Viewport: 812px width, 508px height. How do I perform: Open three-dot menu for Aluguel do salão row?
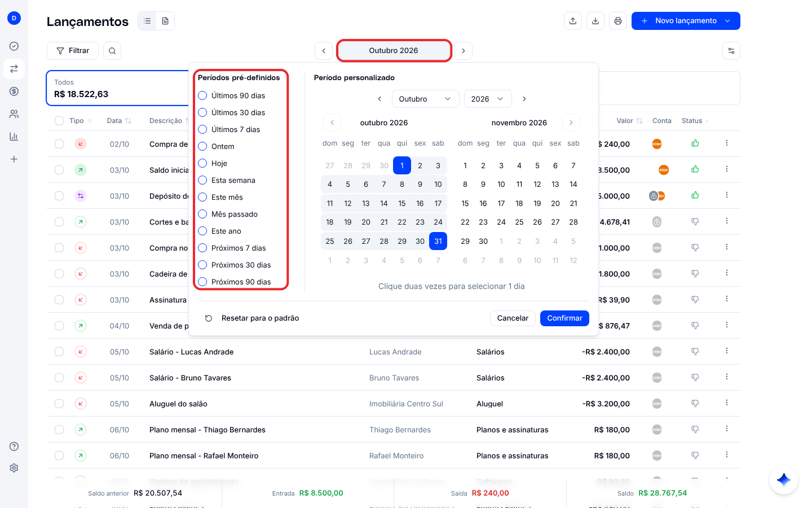click(727, 403)
